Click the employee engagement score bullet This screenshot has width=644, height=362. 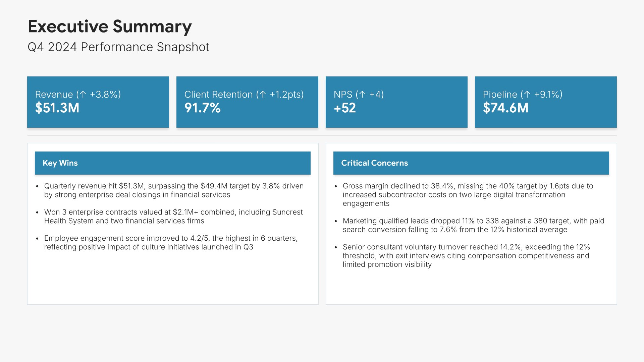coord(171,243)
